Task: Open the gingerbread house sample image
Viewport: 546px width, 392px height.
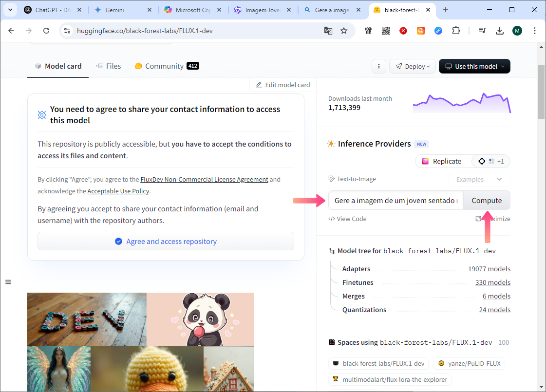Action: [229, 369]
